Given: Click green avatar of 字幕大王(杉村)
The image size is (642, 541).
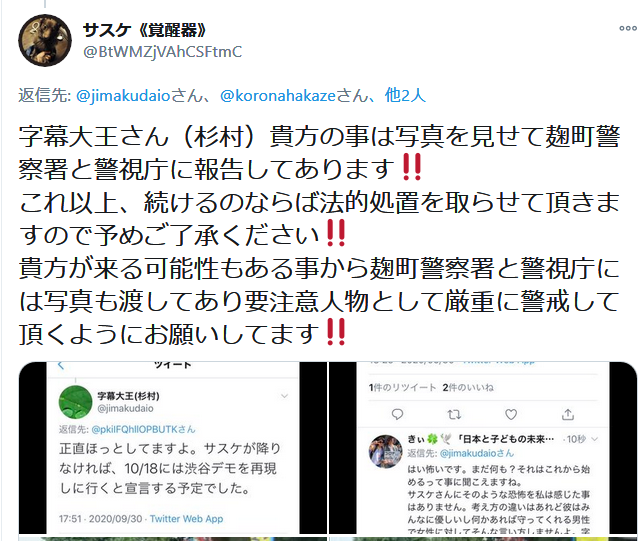Looking at the screenshot, I should point(75,402).
